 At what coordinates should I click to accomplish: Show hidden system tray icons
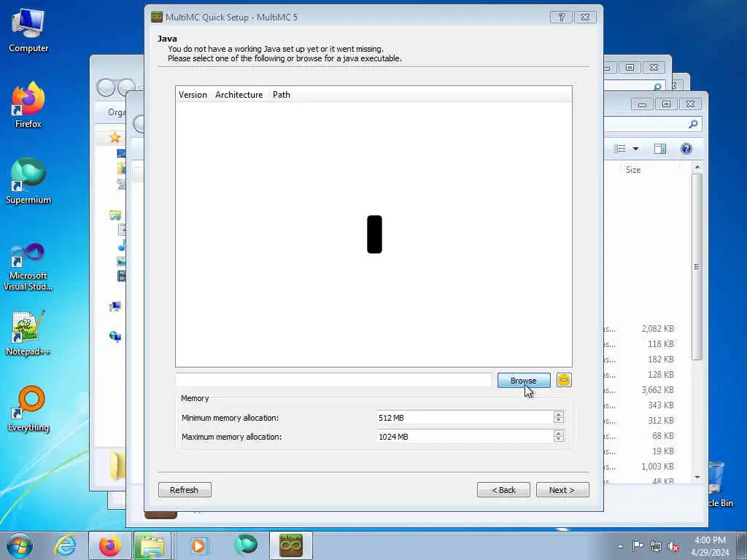pyautogui.click(x=620, y=546)
